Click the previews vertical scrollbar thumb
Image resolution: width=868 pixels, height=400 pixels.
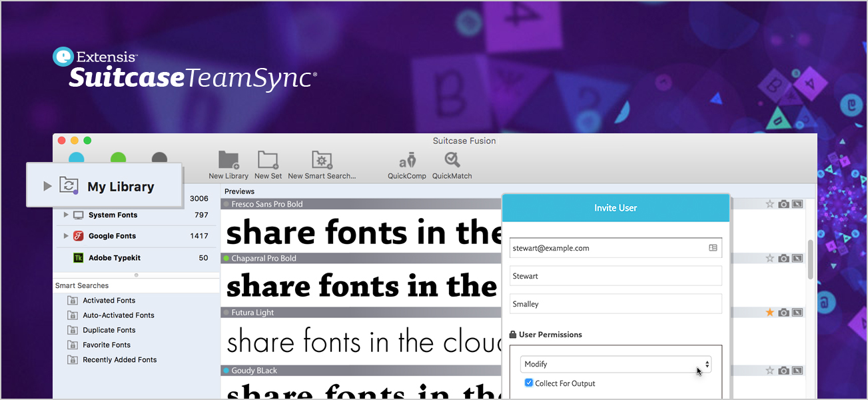[x=810, y=259]
